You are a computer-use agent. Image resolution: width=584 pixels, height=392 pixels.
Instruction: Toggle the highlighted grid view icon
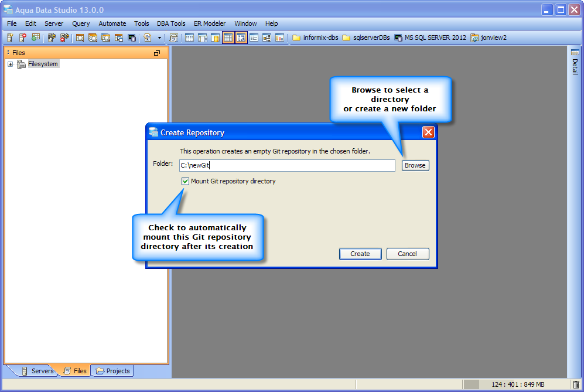pyautogui.click(x=228, y=38)
